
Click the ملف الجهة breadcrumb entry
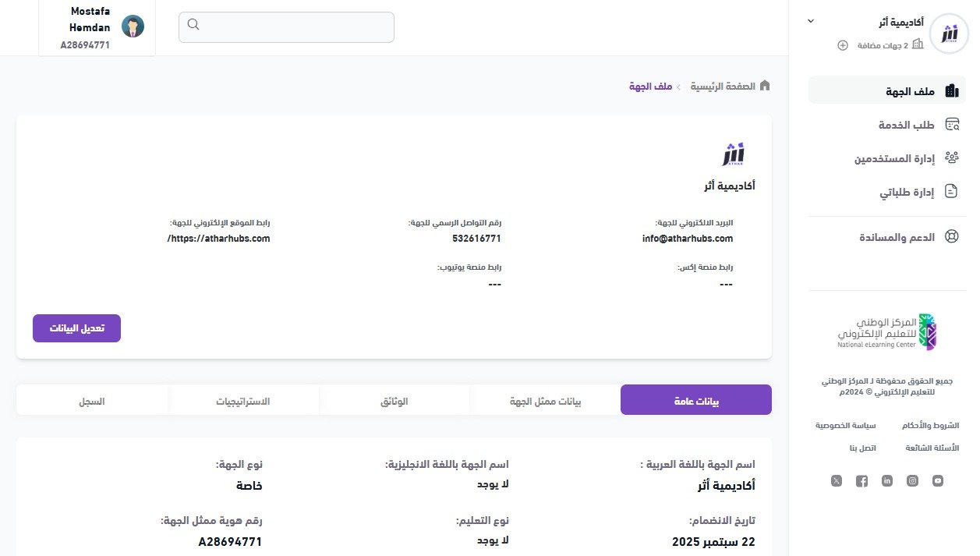coord(651,86)
